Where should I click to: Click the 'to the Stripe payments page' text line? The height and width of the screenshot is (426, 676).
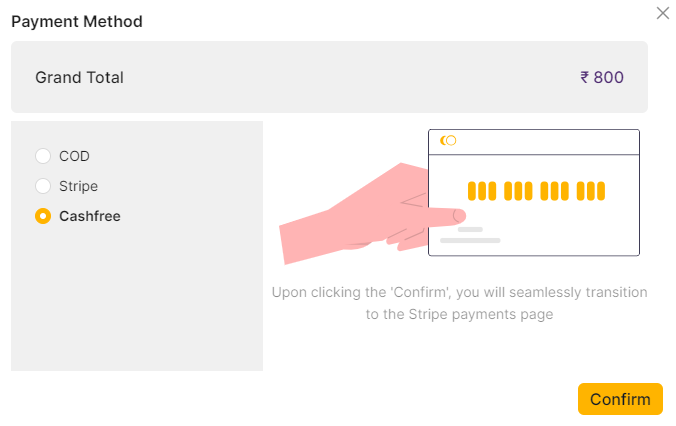(459, 314)
